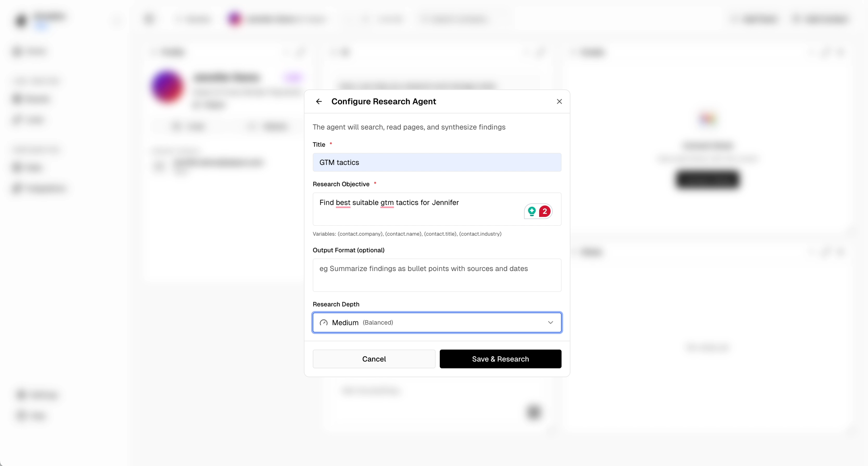
Task: Click the Output Format optional text box
Action: point(437,275)
